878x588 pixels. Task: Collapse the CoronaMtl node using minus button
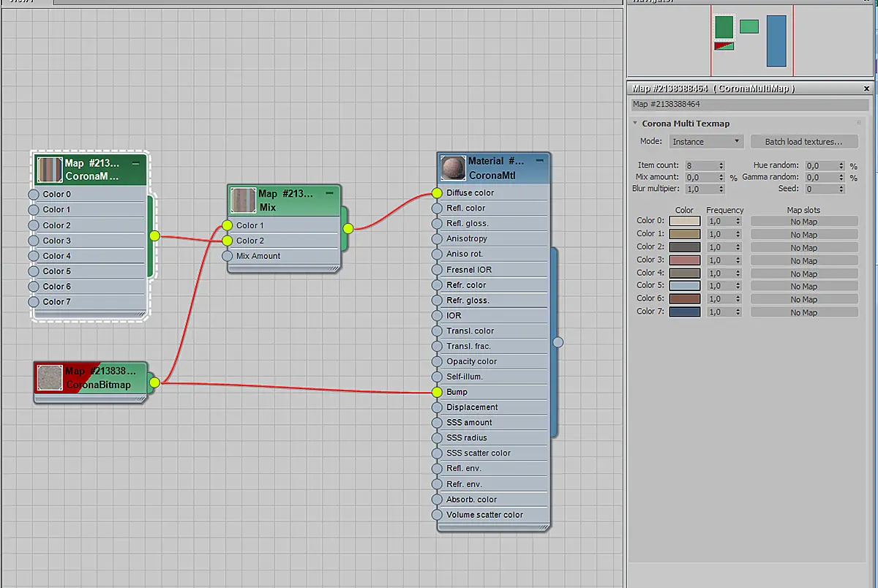(539, 160)
